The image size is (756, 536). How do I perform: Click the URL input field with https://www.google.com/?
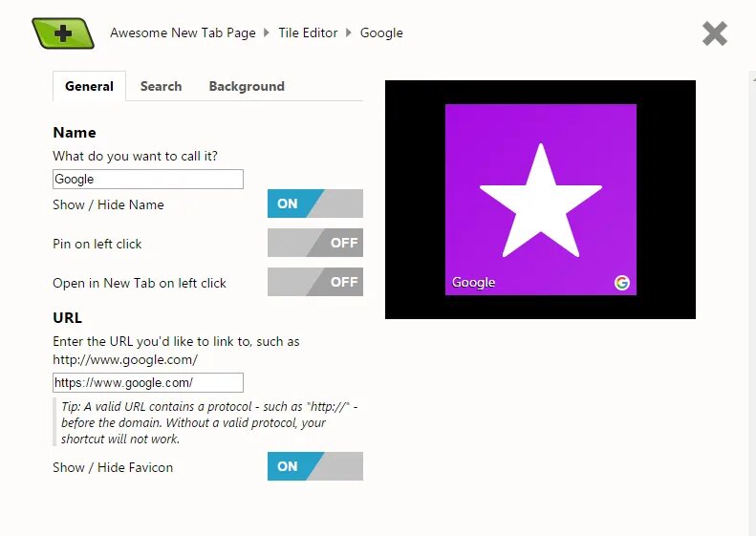click(x=148, y=383)
